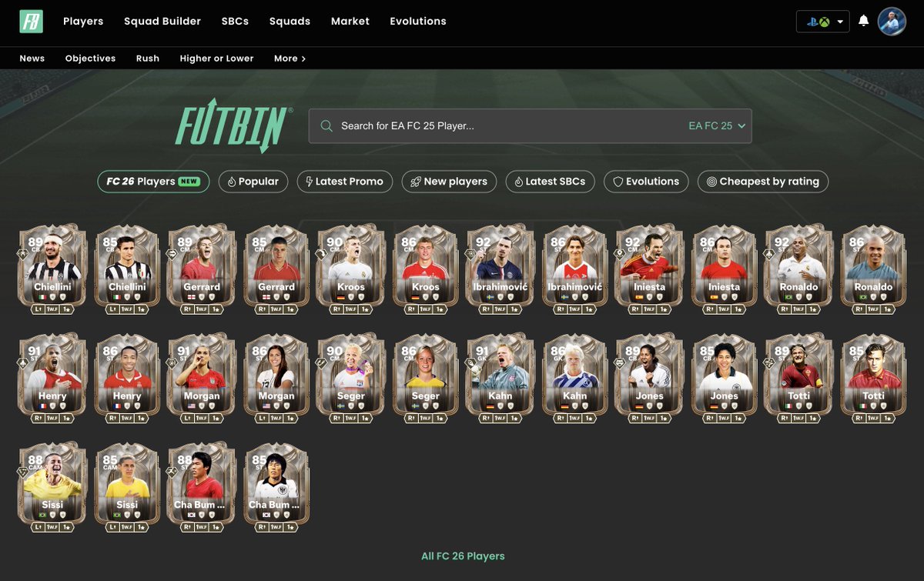Open the 86 rated Seger card
This screenshot has width=924, height=581.
click(426, 379)
